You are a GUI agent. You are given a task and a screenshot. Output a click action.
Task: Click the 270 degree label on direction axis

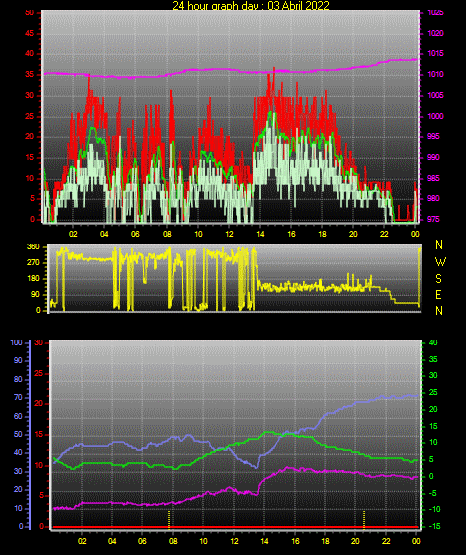(33, 263)
